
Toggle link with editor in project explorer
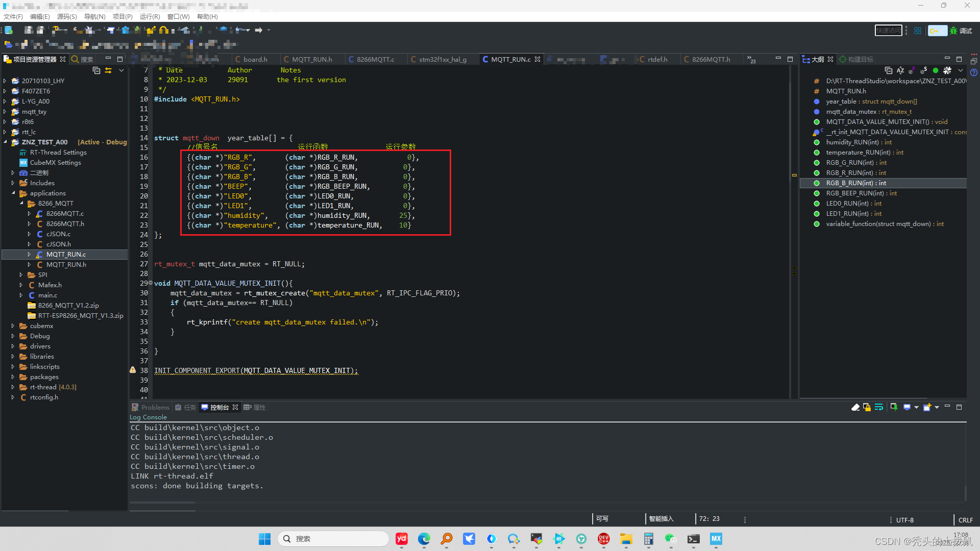pos(108,70)
